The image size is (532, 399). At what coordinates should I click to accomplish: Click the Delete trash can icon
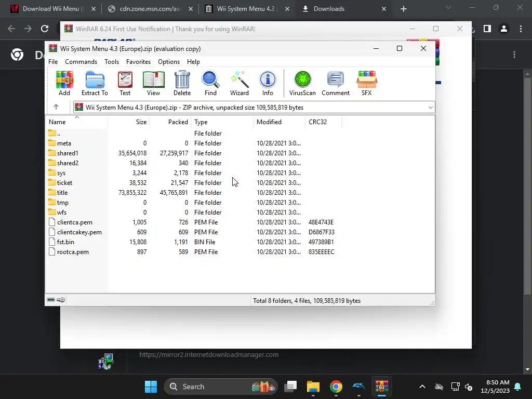click(x=182, y=84)
